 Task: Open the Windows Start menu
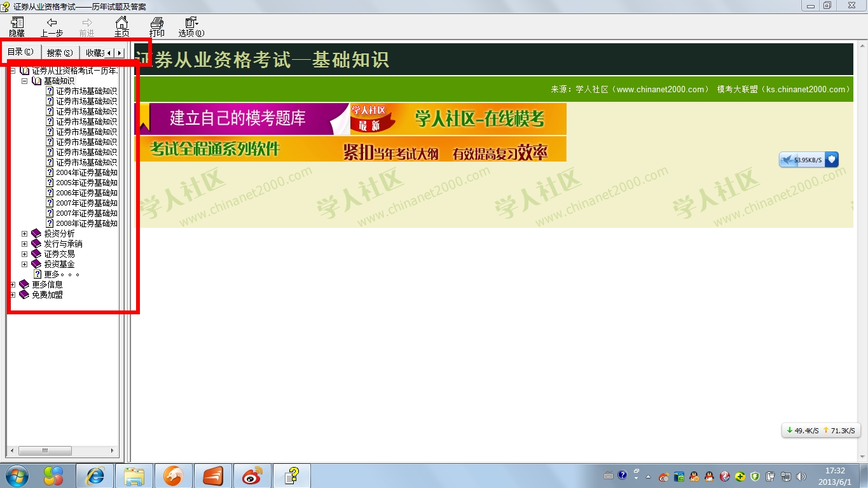17,476
